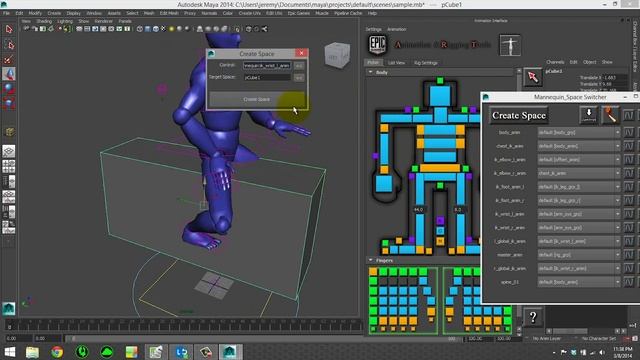Open the master_anim space dropdown
The width and height of the screenshot is (640, 360).
[x=579, y=255]
